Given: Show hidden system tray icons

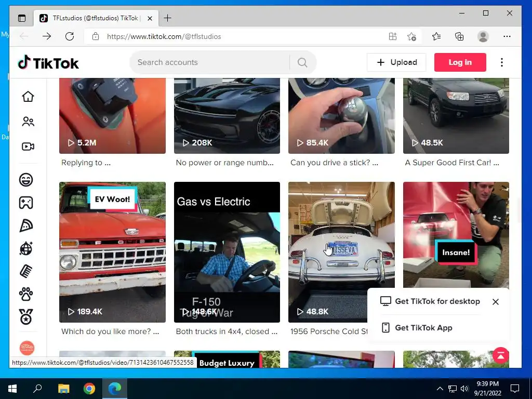Looking at the screenshot, I should click(x=440, y=389).
